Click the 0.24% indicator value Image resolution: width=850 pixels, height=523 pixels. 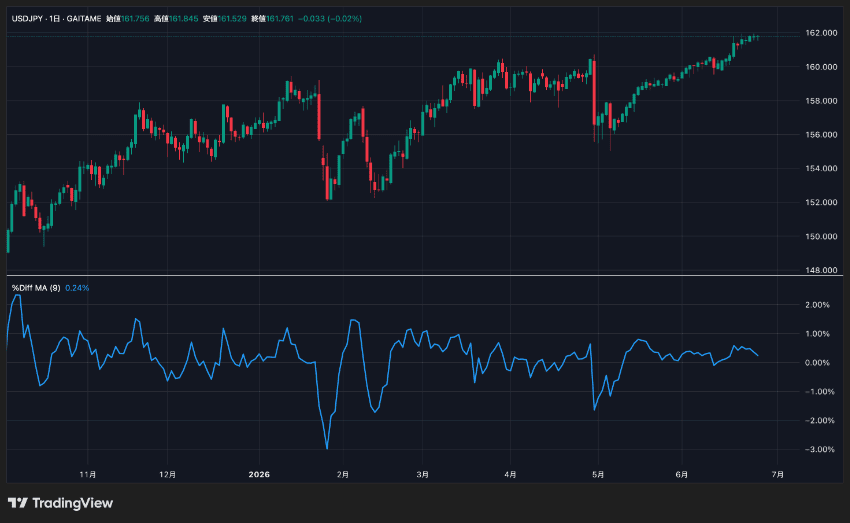(77, 288)
